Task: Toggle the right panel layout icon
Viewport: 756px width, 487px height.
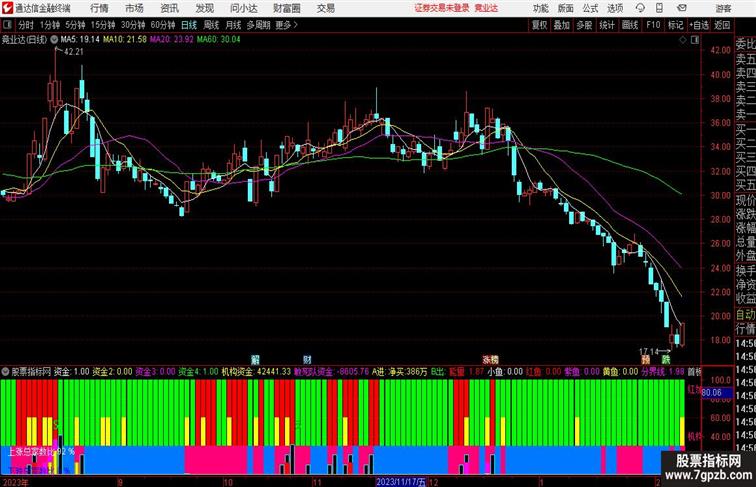Action: click(x=695, y=40)
